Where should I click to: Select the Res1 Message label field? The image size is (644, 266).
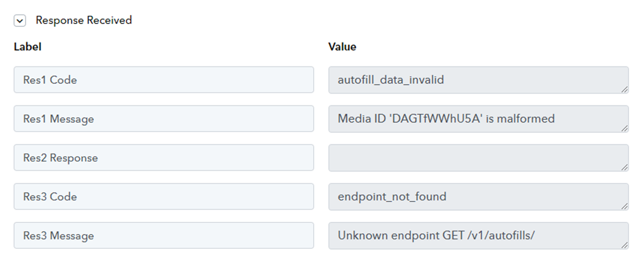click(164, 119)
